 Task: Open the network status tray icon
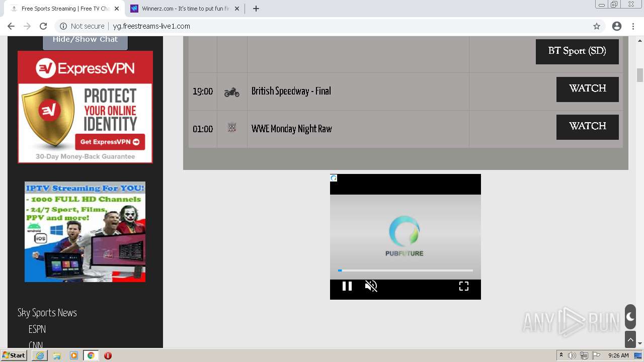584,355
